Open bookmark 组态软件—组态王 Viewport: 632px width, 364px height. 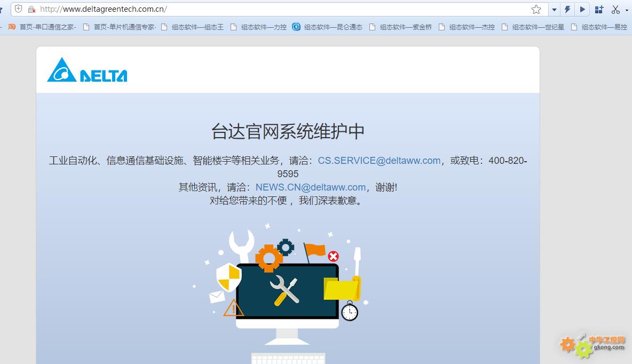coord(193,27)
